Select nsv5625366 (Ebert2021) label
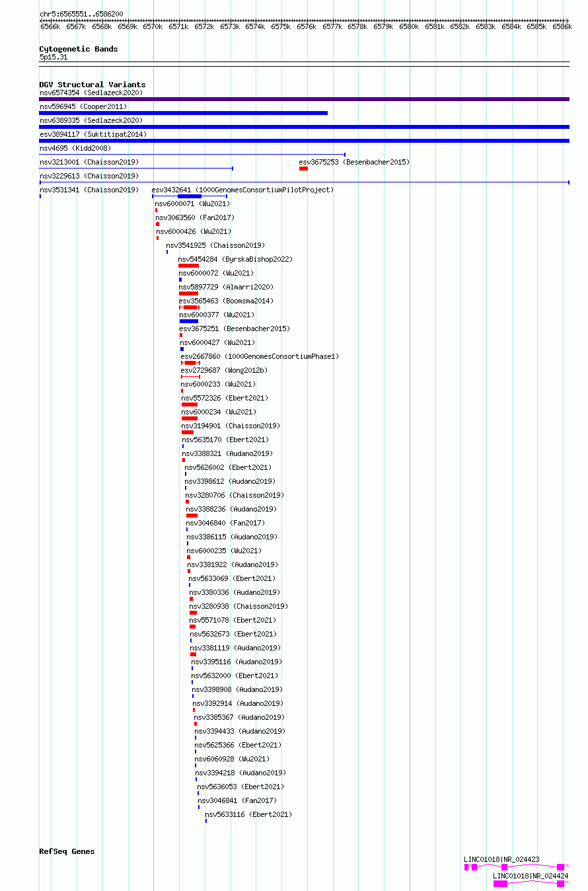588x891 pixels. (239, 746)
